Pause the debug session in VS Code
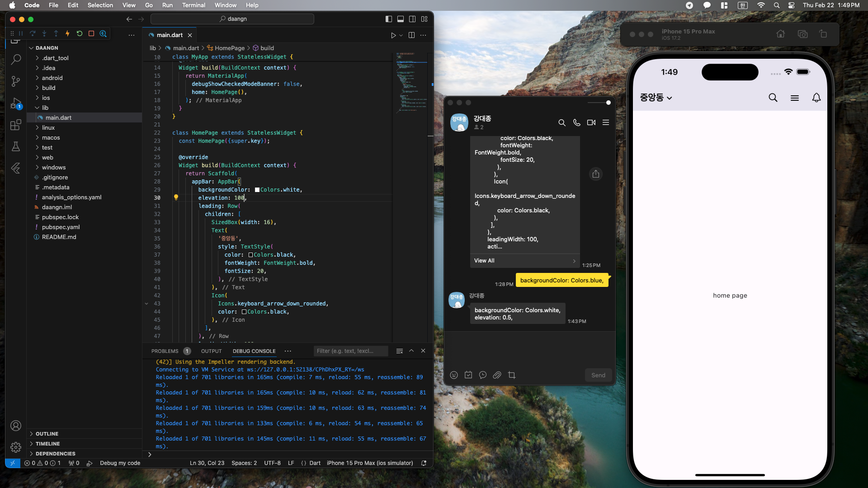This screenshot has height=488, width=868. [21, 33]
